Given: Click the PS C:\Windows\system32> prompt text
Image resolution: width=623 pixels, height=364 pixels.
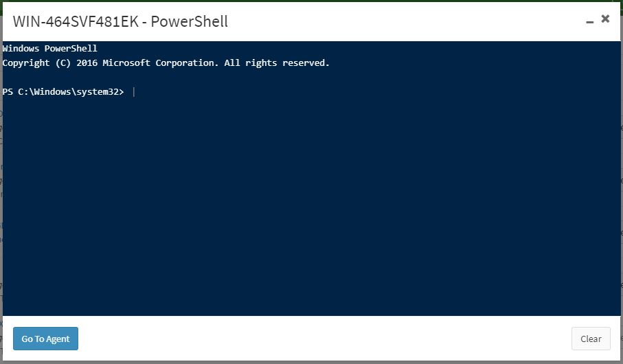Looking at the screenshot, I should 63,92.
